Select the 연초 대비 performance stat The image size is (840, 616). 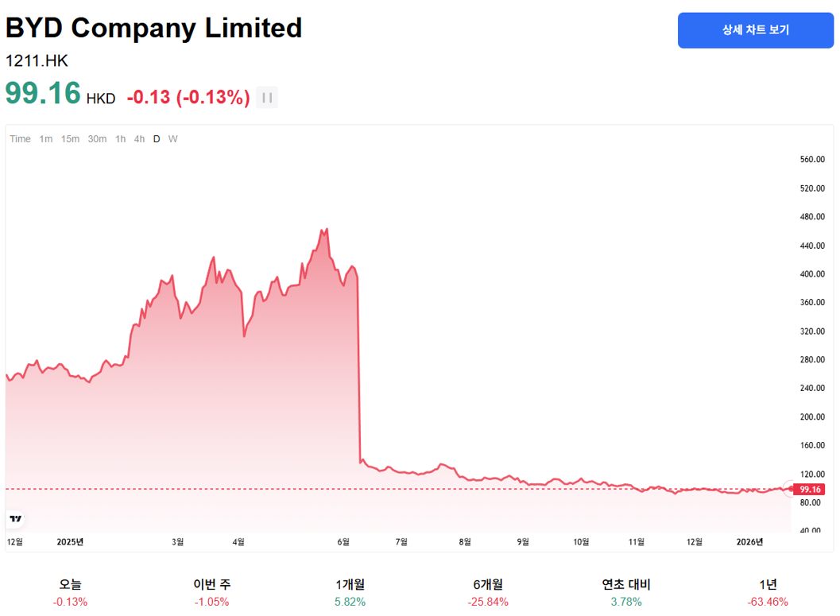(x=626, y=593)
